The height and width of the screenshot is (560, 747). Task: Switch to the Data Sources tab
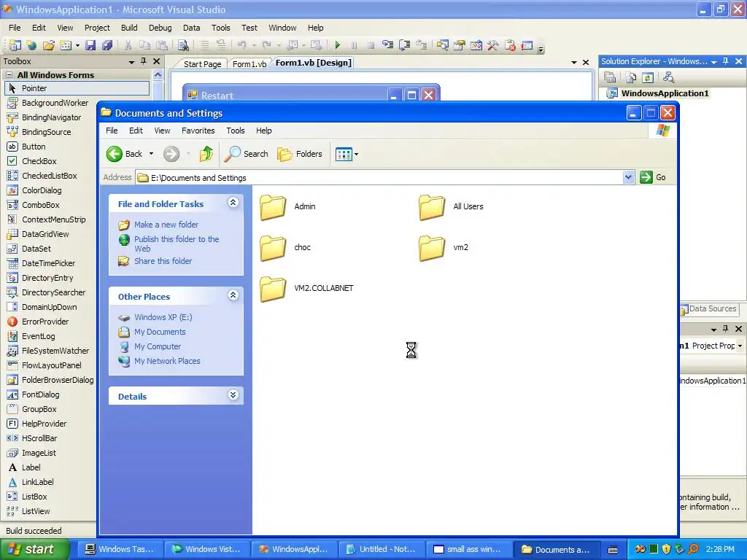(708, 308)
